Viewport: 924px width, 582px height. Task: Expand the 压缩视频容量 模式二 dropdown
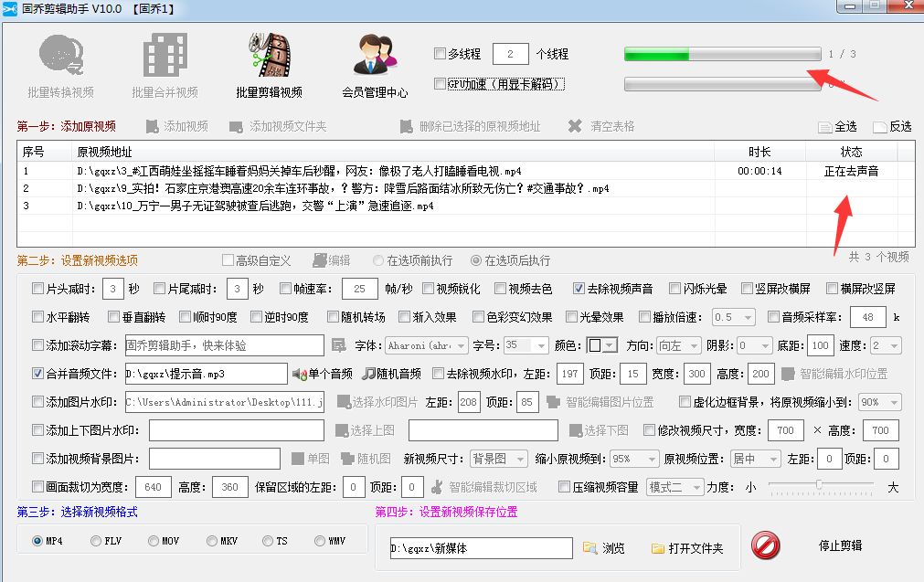[697, 487]
